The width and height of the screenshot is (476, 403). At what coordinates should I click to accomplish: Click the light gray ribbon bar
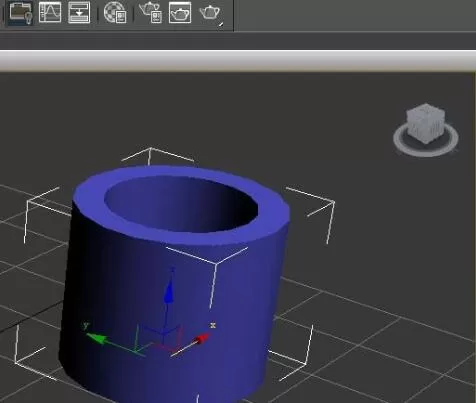point(238,61)
